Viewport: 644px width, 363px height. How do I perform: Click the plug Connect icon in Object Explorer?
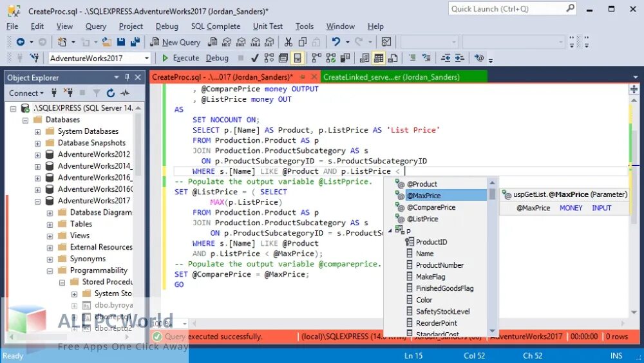tap(54, 93)
